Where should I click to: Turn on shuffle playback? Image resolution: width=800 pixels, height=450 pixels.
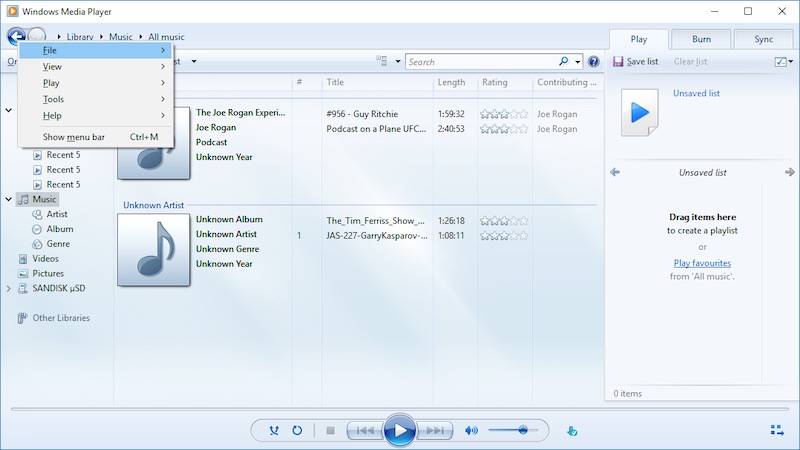pos(274,430)
